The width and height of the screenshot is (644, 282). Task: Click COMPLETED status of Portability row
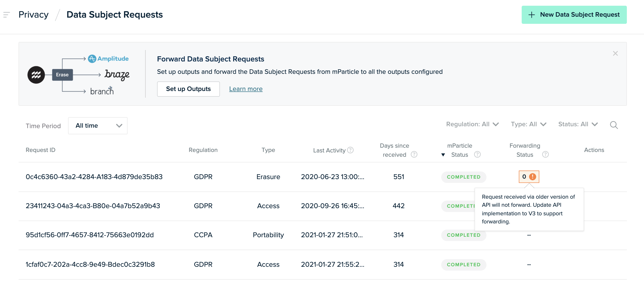coord(464,235)
